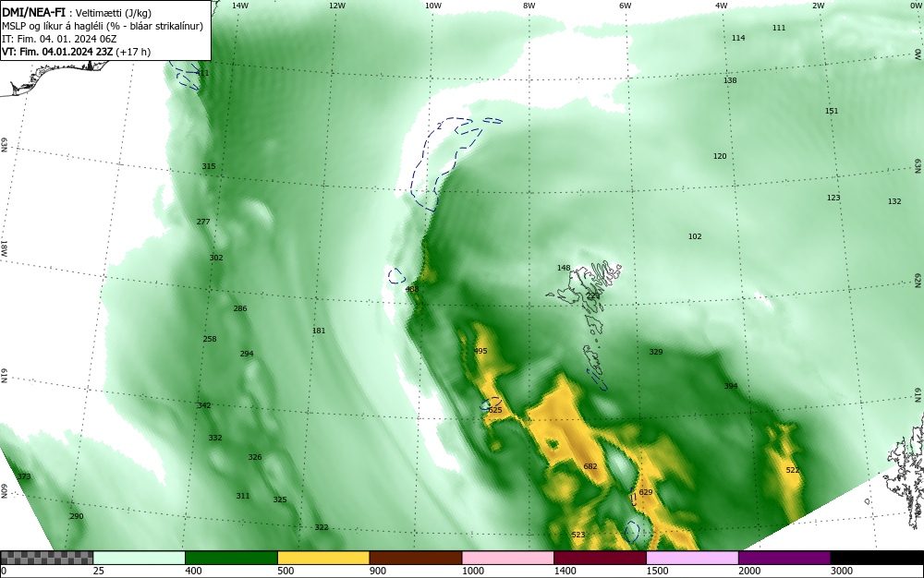The image size is (924, 578).
Task: Click the 138 value on the map
Action: [730, 80]
